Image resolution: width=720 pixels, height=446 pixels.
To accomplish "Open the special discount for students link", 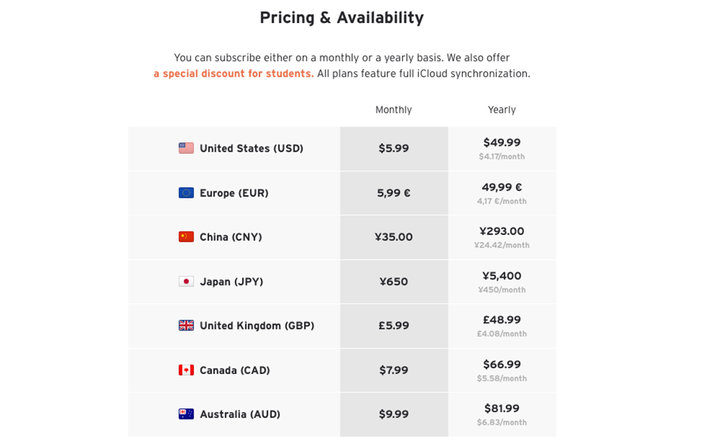I will [x=233, y=74].
